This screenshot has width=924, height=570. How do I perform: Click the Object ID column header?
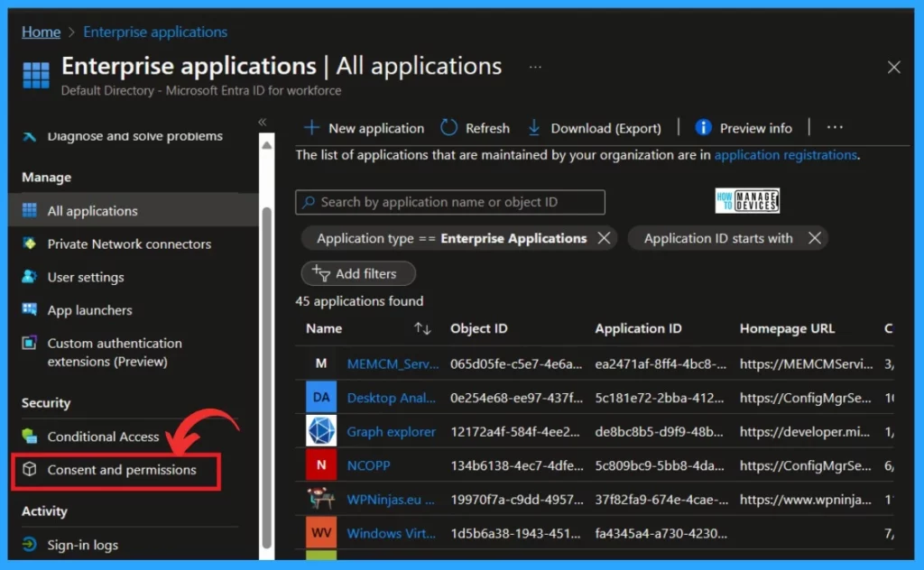(478, 328)
